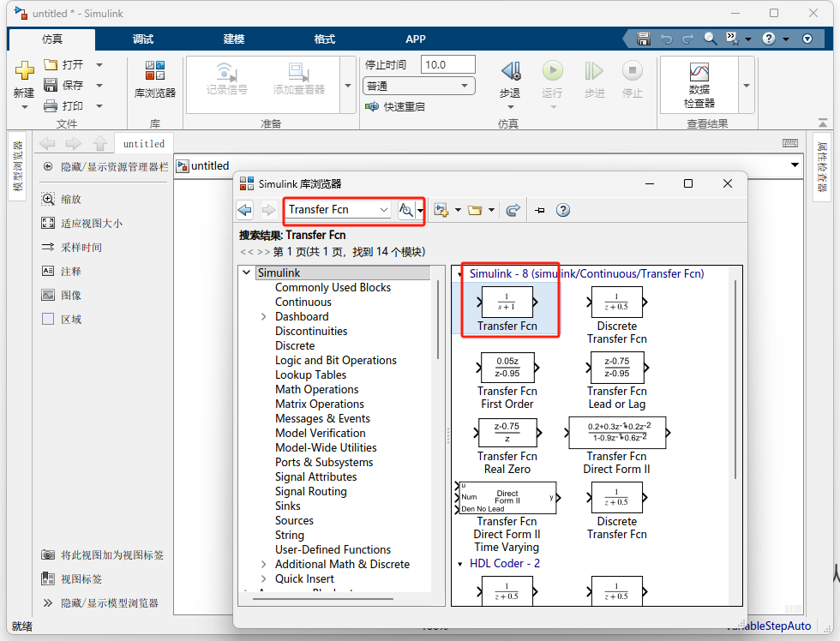Click Fit to View (适应视图大小) icon
Viewport: 840px width, 641px height.
48,224
